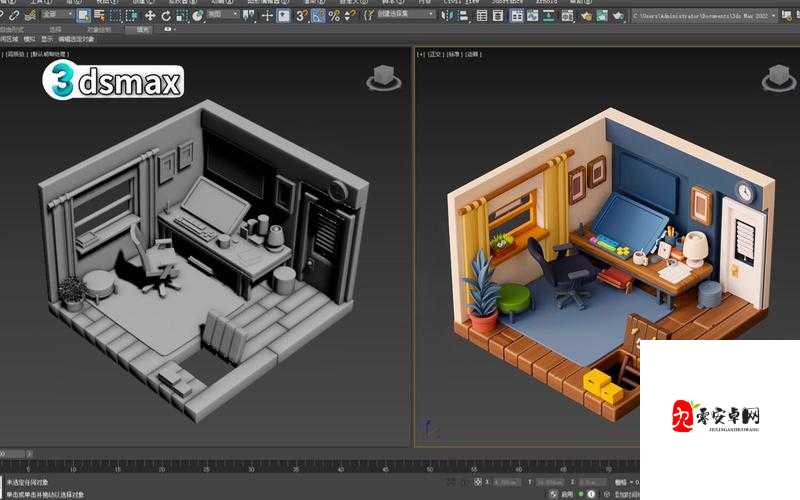Select the Select Object tool
800x500 pixels.
coord(84,16)
